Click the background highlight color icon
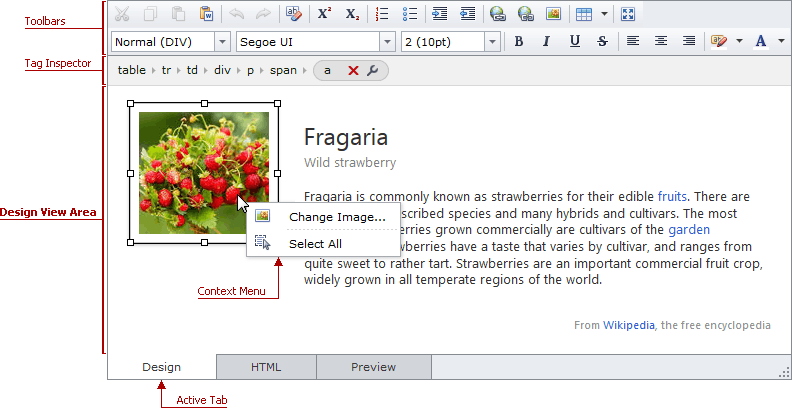 719,41
